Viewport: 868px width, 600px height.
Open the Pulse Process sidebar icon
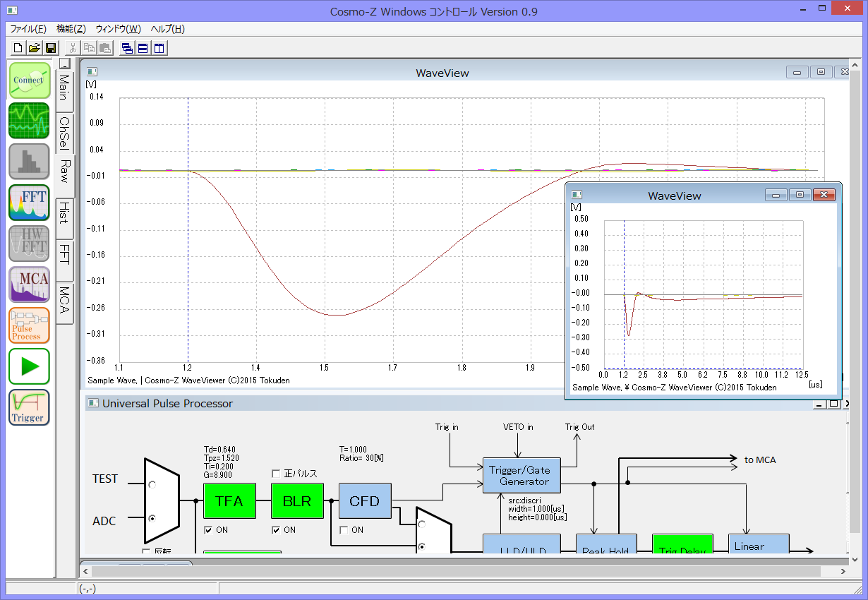29,325
